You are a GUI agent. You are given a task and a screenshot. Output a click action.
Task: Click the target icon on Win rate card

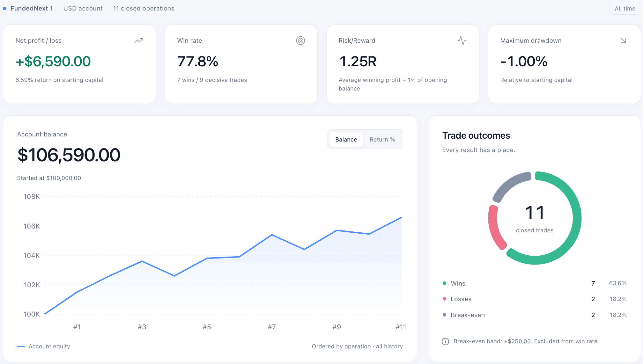click(x=300, y=40)
